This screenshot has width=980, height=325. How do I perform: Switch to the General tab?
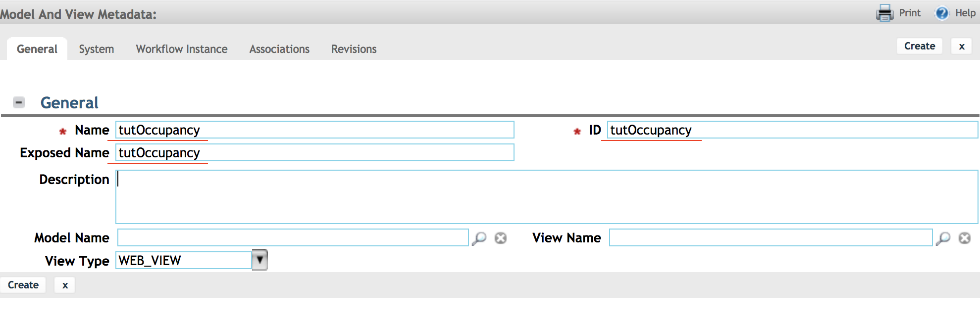click(37, 49)
